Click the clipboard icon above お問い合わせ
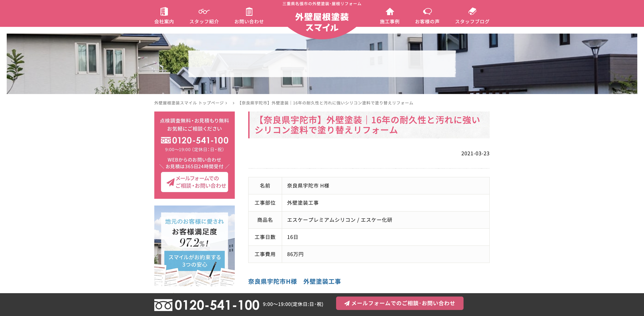 tap(249, 12)
